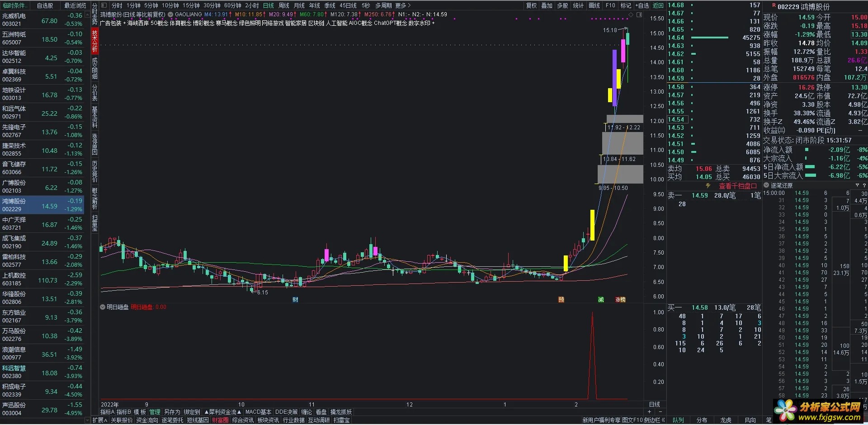
Task: Click the 叠加 overlay button
Action: (547, 5)
